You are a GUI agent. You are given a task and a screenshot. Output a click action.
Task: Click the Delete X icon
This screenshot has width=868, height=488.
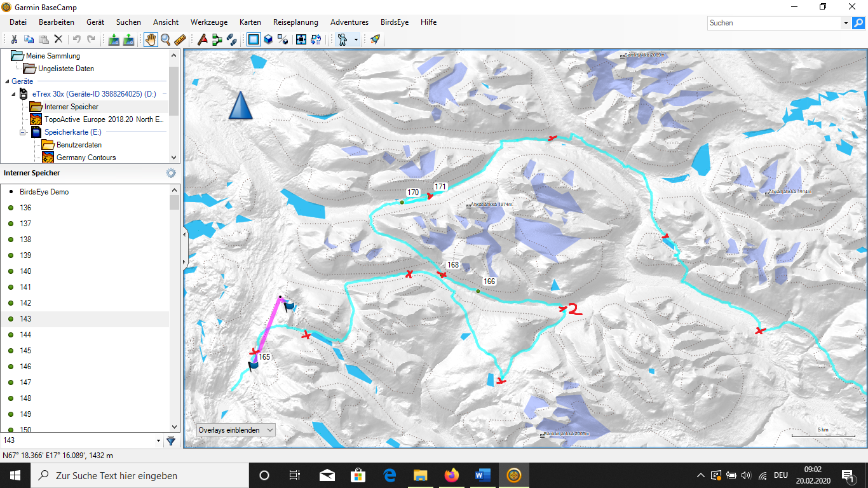(x=58, y=39)
